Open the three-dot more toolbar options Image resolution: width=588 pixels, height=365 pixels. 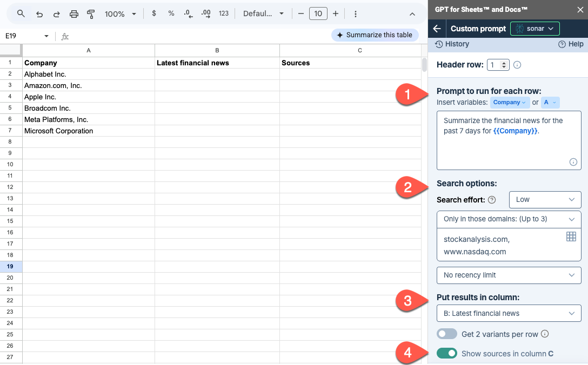(x=356, y=14)
